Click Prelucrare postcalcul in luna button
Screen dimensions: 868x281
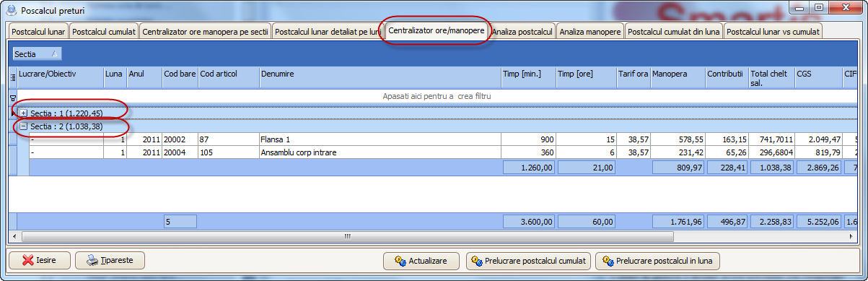pos(657,261)
